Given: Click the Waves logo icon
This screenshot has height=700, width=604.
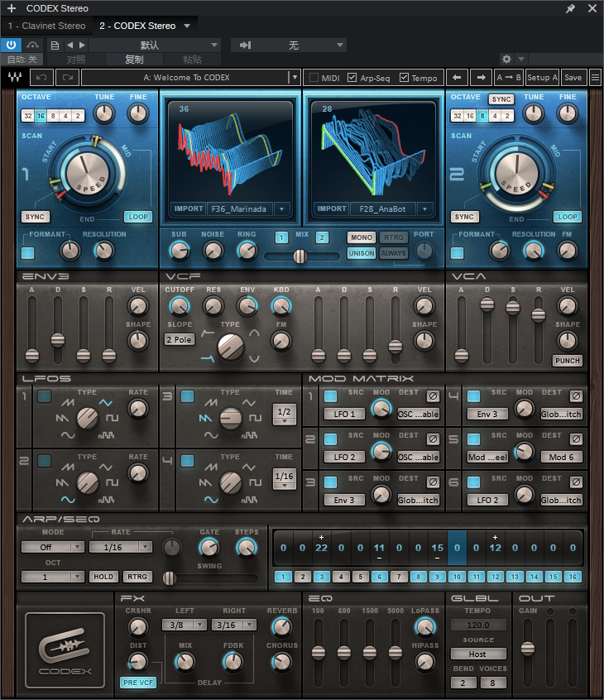Looking at the screenshot, I should 15,77.
